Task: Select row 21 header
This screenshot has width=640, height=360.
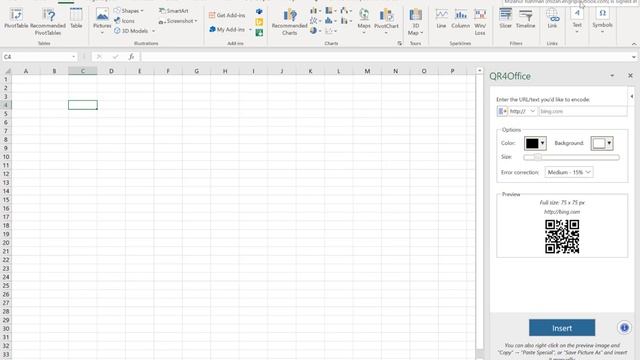Action: pyautogui.click(x=6, y=251)
